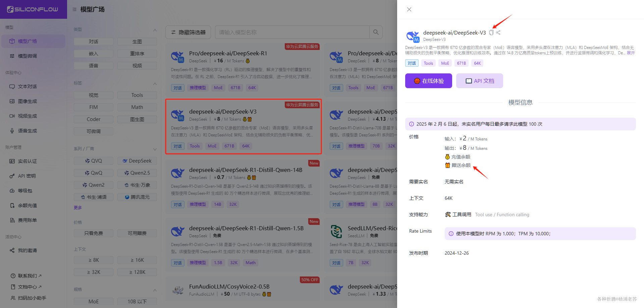Open 文档中心 from the sidebar
Viewport: 644px width, 308px height.
tap(26, 287)
